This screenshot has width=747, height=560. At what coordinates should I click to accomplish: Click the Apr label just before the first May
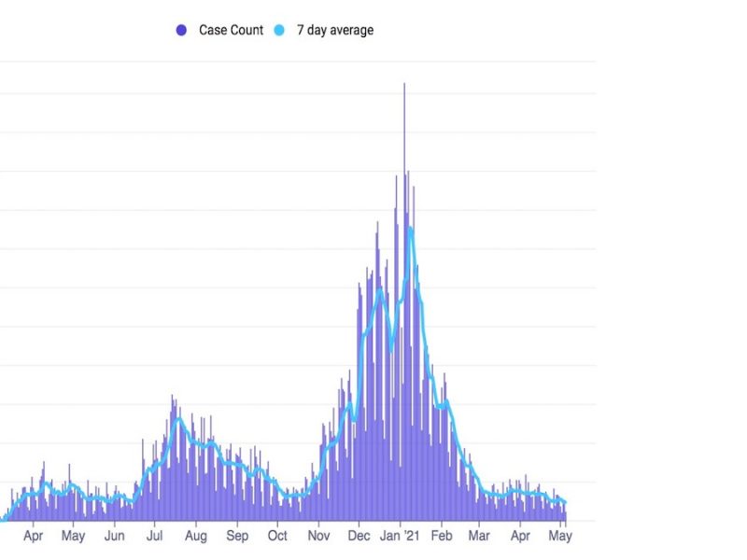pos(33,537)
